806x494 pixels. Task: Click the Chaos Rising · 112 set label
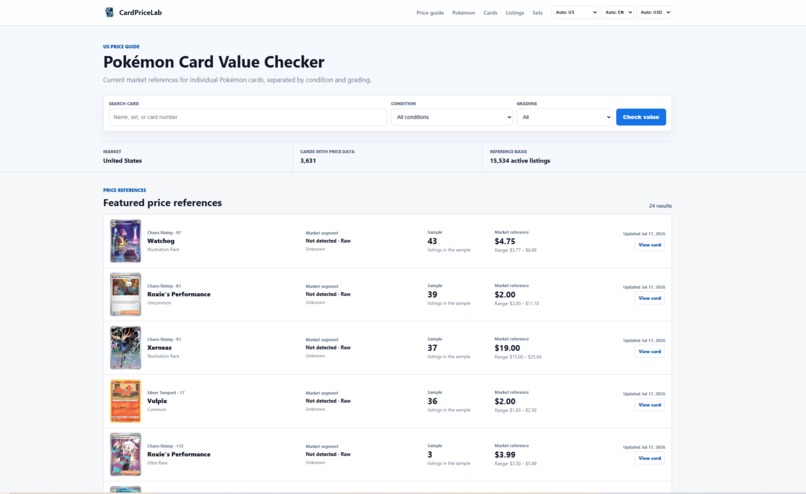pyautogui.click(x=165, y=446)
